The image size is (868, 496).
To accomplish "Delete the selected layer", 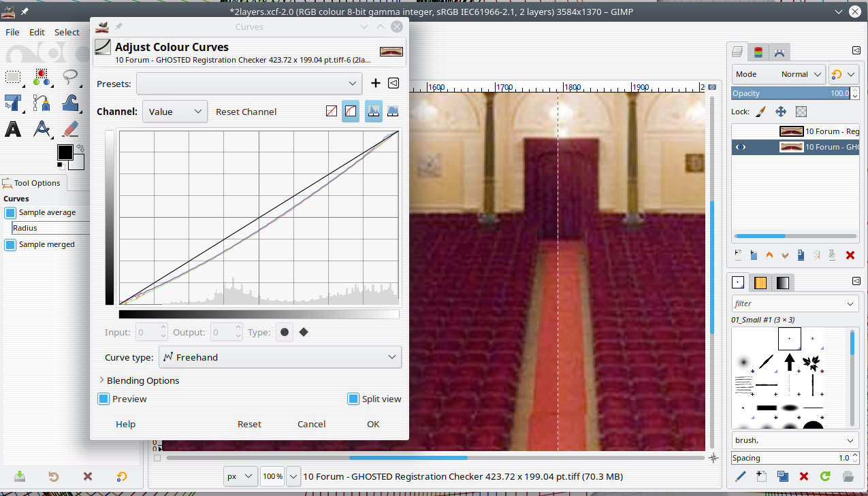I will [x=850, y=255].
